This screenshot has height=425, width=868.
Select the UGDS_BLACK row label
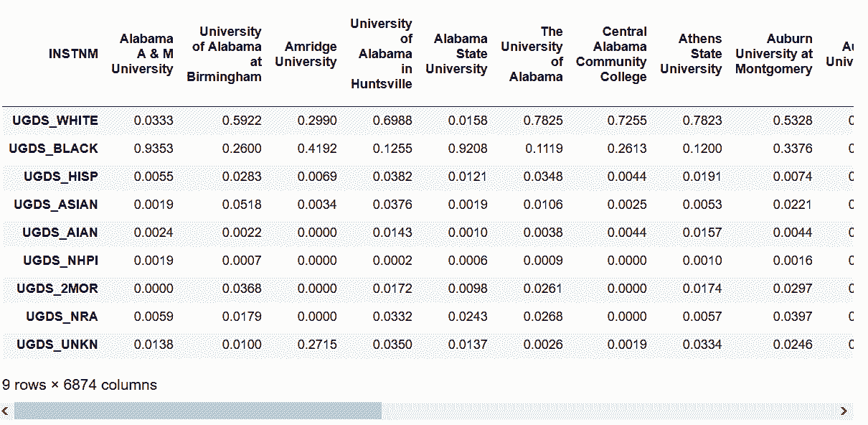point(54,149)
